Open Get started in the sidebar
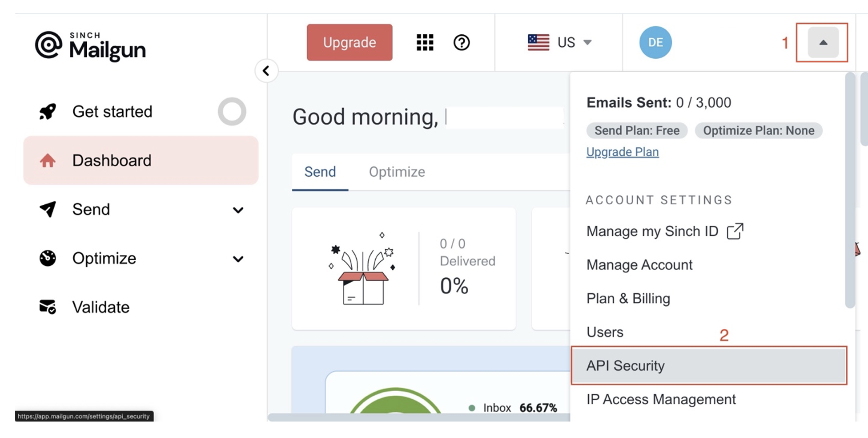 pyautogui.click(x=112, y=111)
